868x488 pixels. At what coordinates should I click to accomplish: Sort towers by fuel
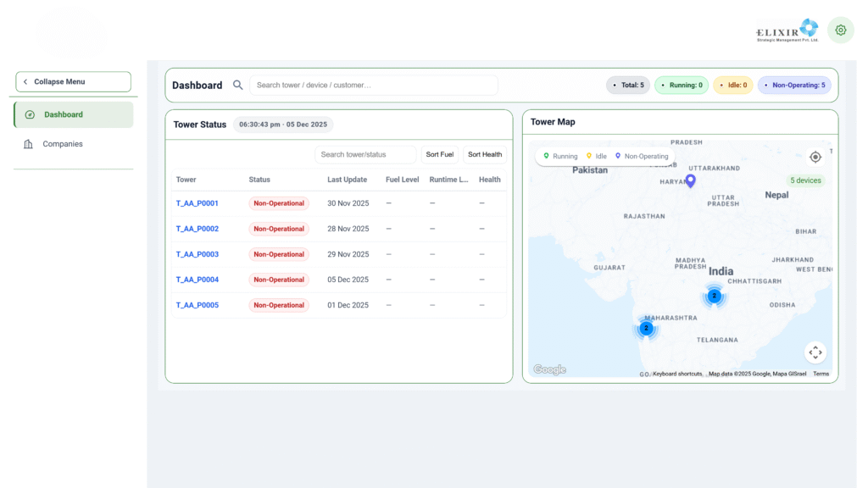tap(439, 154)
